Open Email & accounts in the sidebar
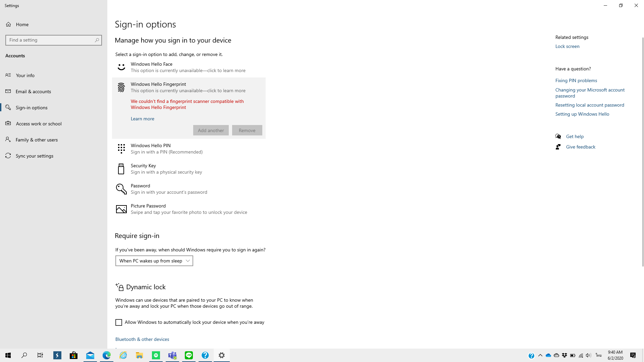The height and width of the screenshot is (362, 644). point(54,92)
